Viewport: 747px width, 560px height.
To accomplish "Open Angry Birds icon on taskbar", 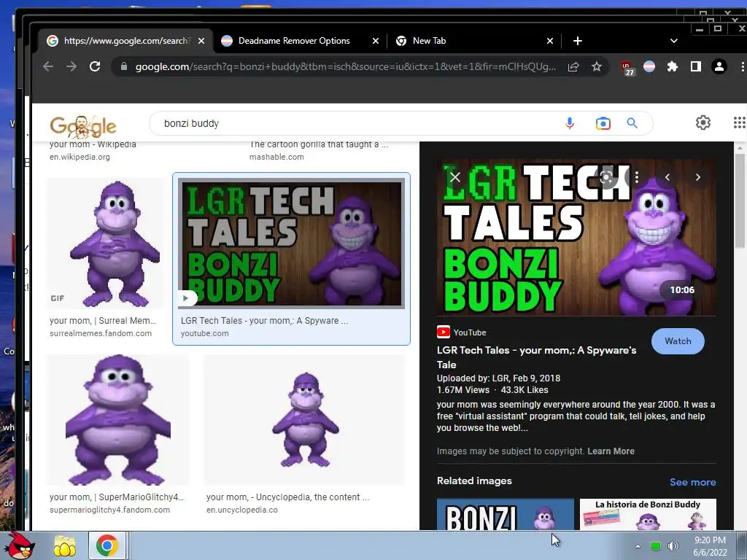I will (21, 545).
